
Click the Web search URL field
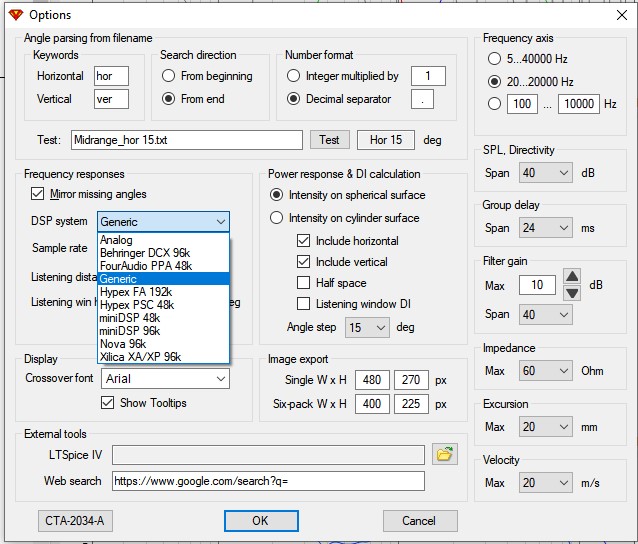[x=268, y=481]
